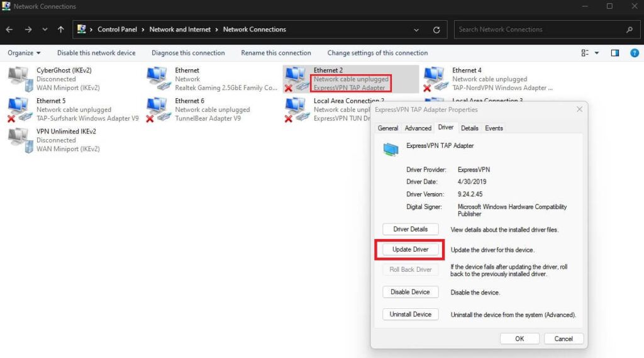Viewport: 644px width, 358px height.
Task: Disable this network device
Action: (x=96, y=53)
